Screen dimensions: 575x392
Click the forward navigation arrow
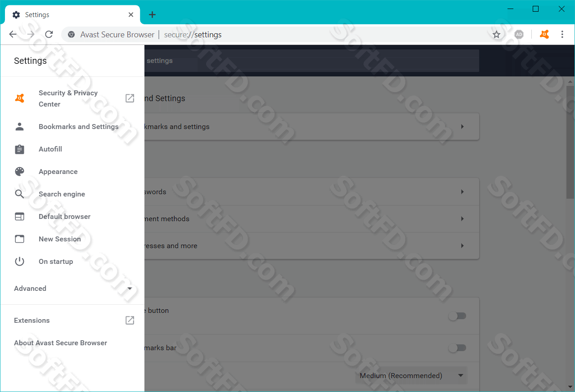[31, 34]
